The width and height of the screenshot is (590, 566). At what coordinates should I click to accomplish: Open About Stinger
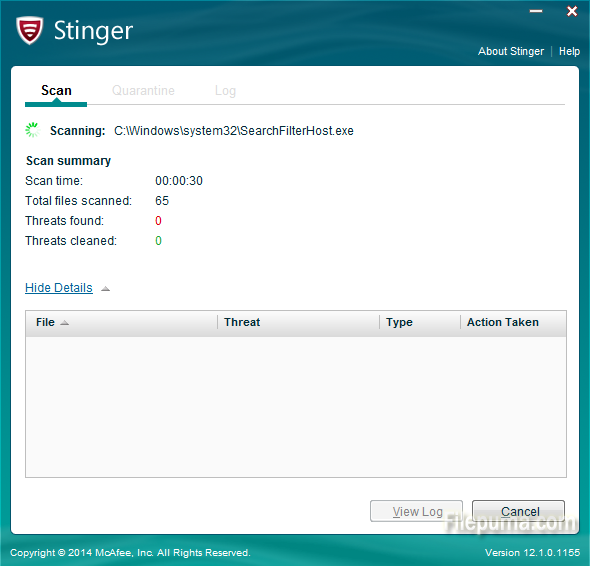coord(511,51)
